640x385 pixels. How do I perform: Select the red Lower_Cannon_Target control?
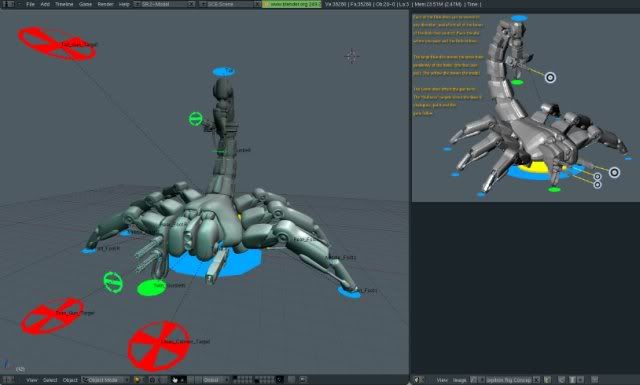(158, 345)
